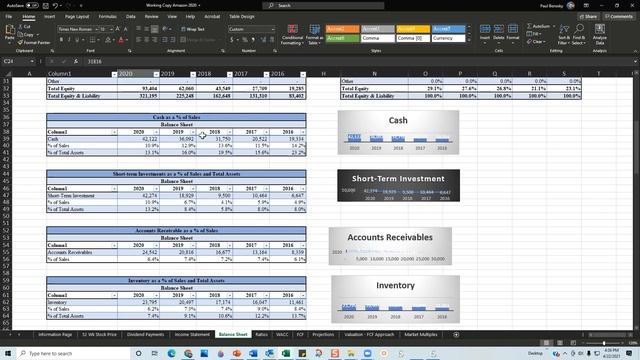Viewport: 640px width, 360px height.
Task: Switch to the Income Statement sheet
Action: click(192, 335)
